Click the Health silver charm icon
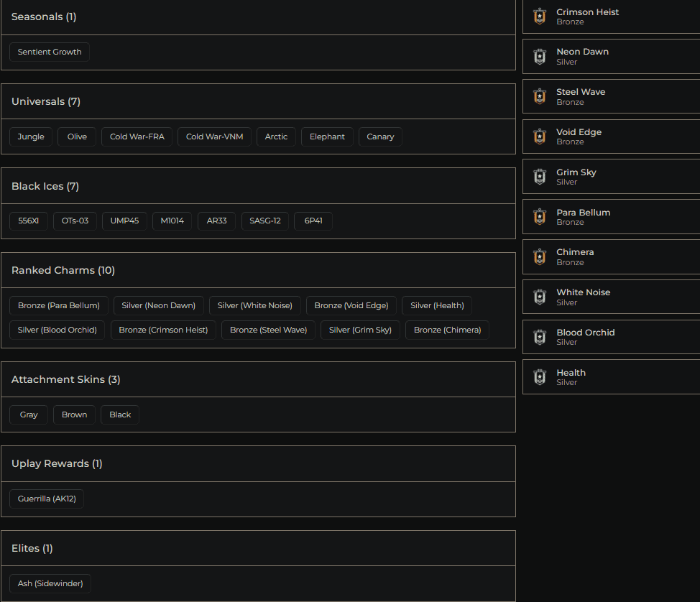700x602 pixels. [x=540, y=376]
